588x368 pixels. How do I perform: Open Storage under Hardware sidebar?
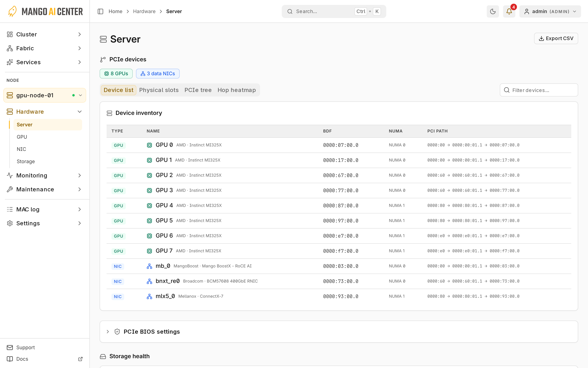48,161
